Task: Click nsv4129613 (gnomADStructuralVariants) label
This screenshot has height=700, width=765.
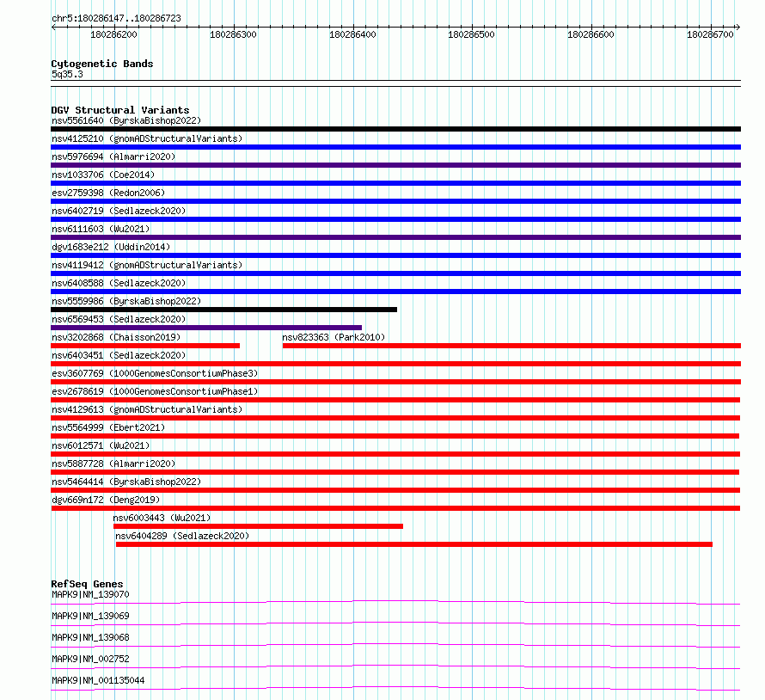Action: tap(147, 409)
